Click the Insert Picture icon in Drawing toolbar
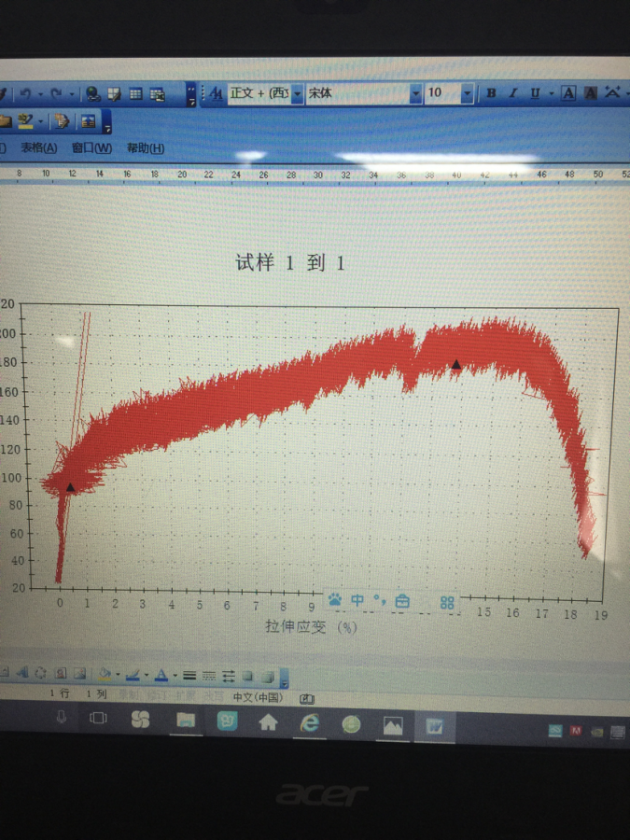This screenshot has width=630, height=840. [80, 674]
